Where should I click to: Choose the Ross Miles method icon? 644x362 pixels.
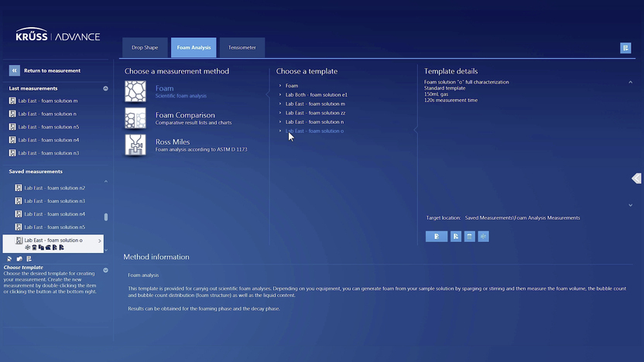135,145
